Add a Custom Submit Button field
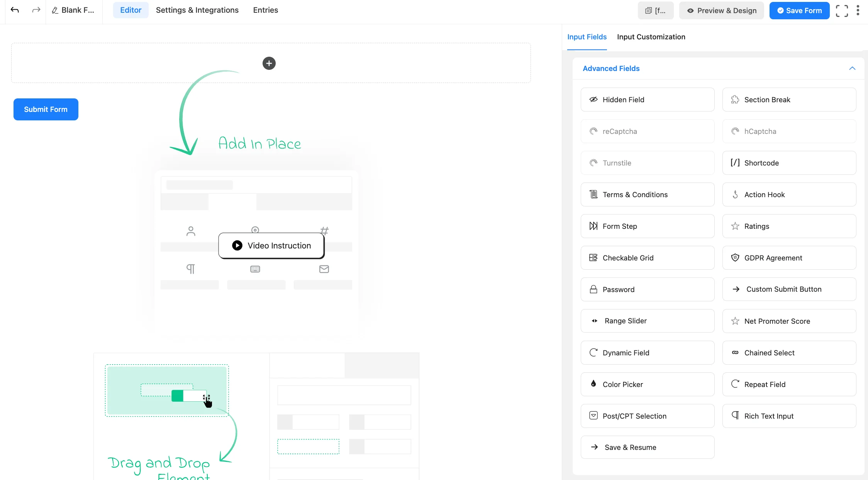The width and height of the screenshot is (868, 480). [789, 289]
